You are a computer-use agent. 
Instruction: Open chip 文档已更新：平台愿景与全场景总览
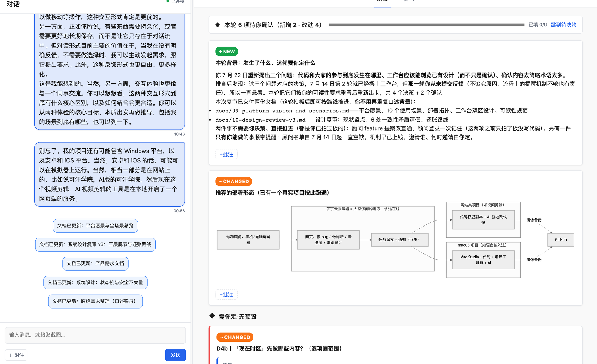95,226
